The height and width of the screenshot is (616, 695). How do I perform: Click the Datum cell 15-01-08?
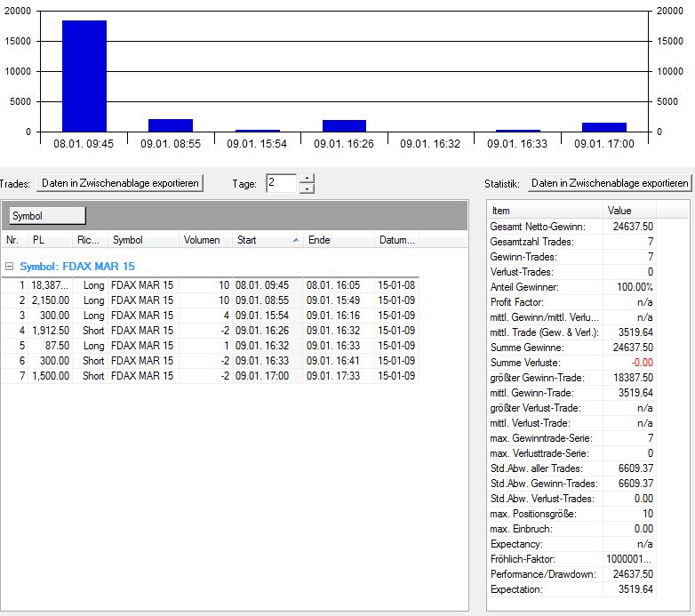(x=396, y=285)
